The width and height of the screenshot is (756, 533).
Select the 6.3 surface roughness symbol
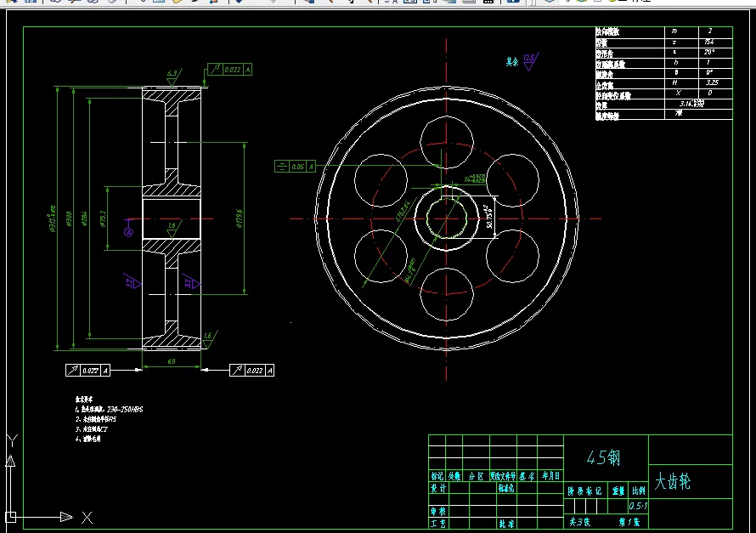(x=173, y=77)
